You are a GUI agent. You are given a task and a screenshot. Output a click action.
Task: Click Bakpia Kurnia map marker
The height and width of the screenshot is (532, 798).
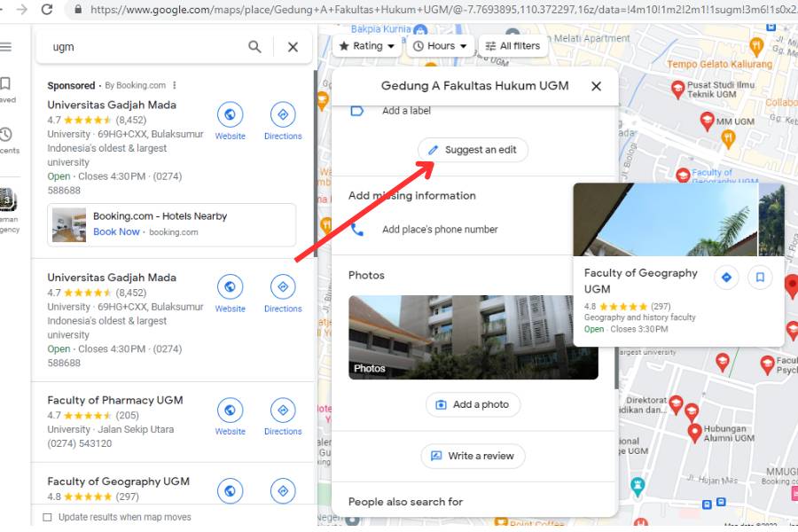click(x=420, y=29)
